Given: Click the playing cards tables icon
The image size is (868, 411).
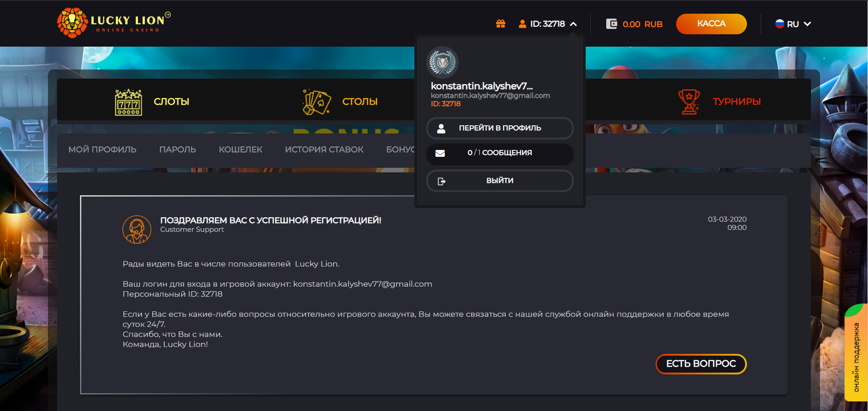Looking at the screenshot, I should 317,101.
